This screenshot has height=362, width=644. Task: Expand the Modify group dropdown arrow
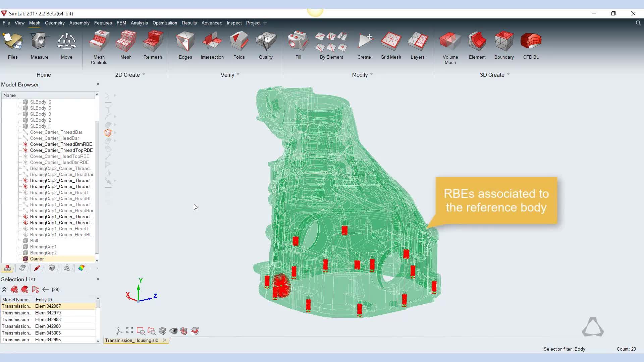point(371,74)
